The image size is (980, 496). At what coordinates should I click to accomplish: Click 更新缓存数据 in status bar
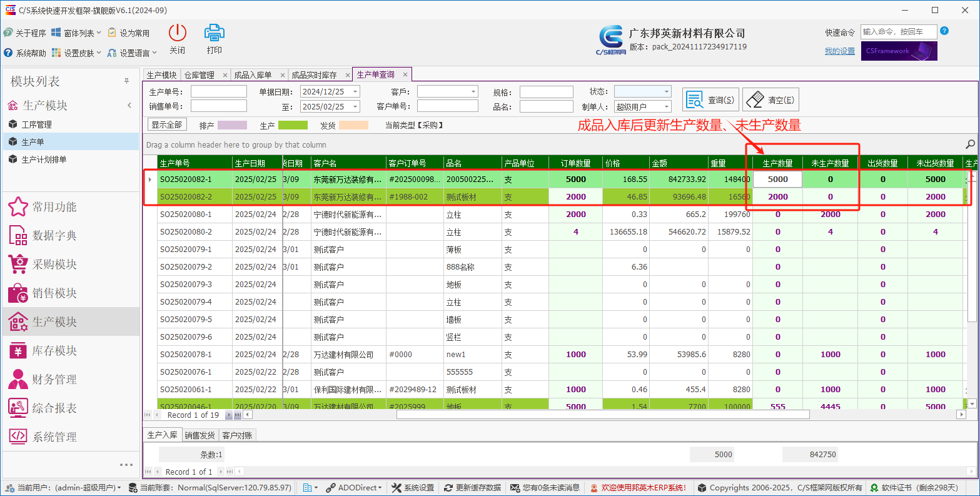coord(472,487)
